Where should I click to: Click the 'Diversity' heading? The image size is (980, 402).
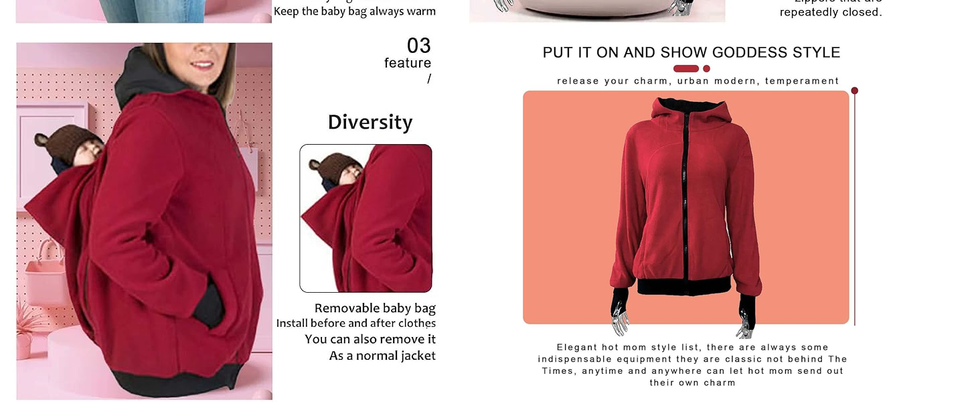[x=370, y=122]
